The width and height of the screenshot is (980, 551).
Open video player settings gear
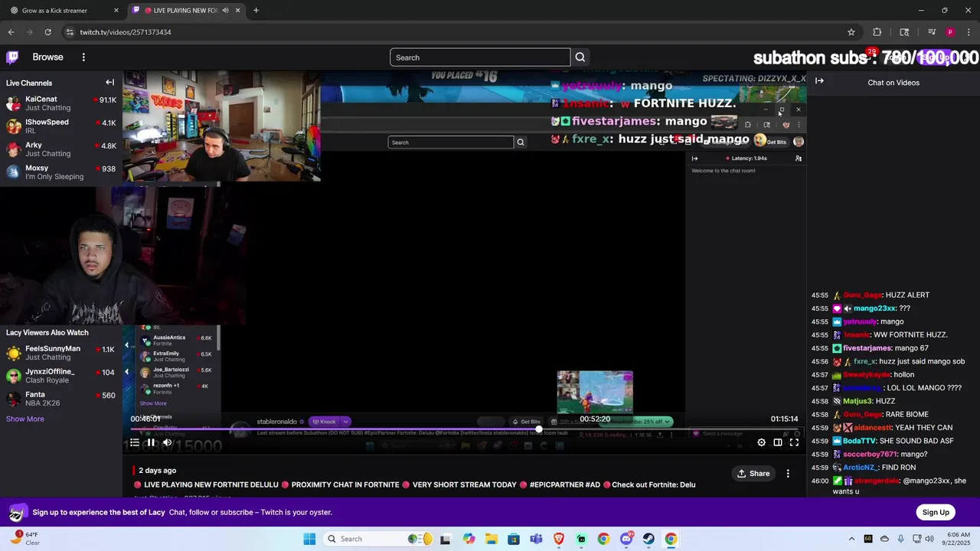(x=761, y=442)
